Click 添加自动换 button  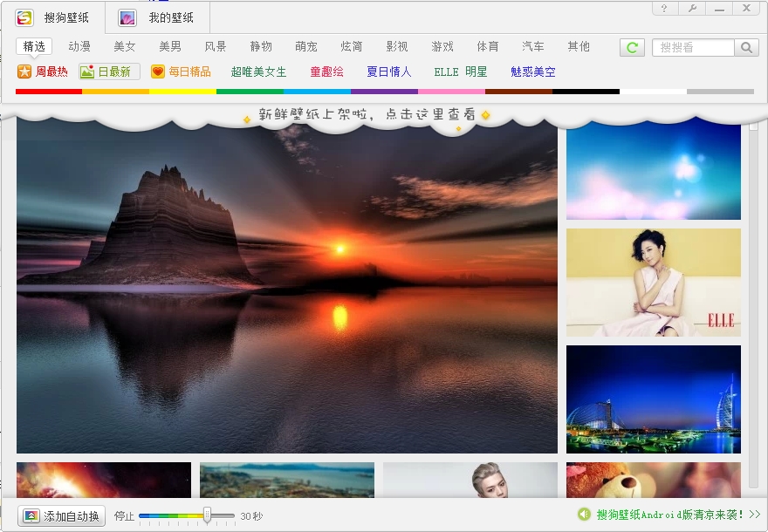point(62,515)
